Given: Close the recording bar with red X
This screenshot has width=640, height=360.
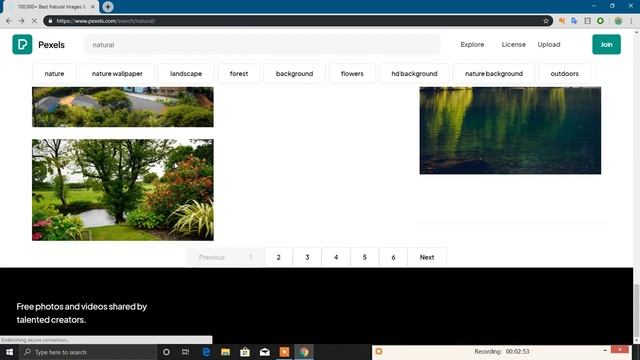Looking at the screenshot, I should pos(620,350).
